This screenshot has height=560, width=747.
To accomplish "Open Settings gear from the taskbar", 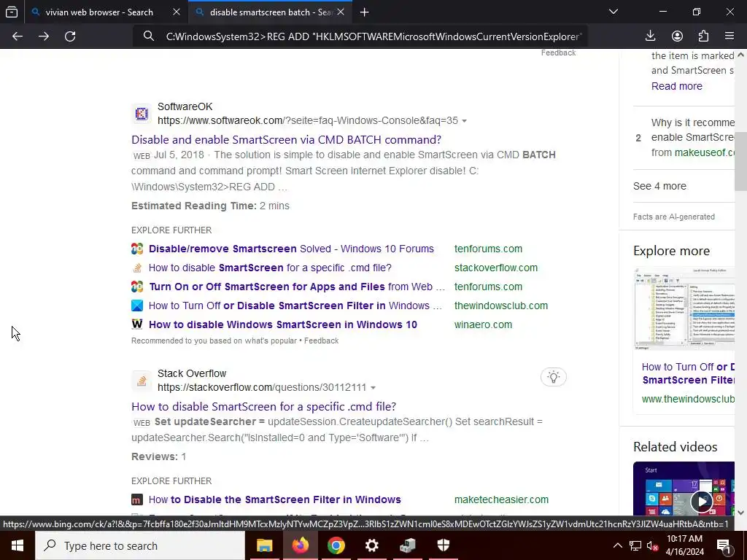I will 371,545.
